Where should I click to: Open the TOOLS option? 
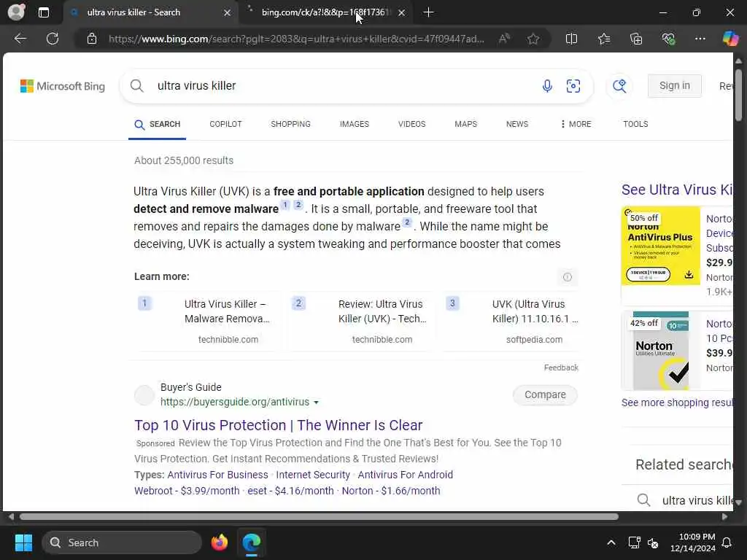tap(635, 124)
